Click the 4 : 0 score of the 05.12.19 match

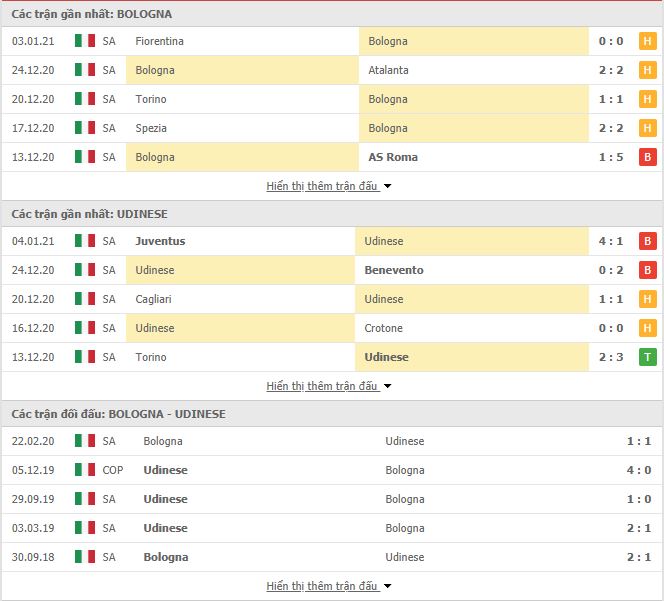[639, 470]
